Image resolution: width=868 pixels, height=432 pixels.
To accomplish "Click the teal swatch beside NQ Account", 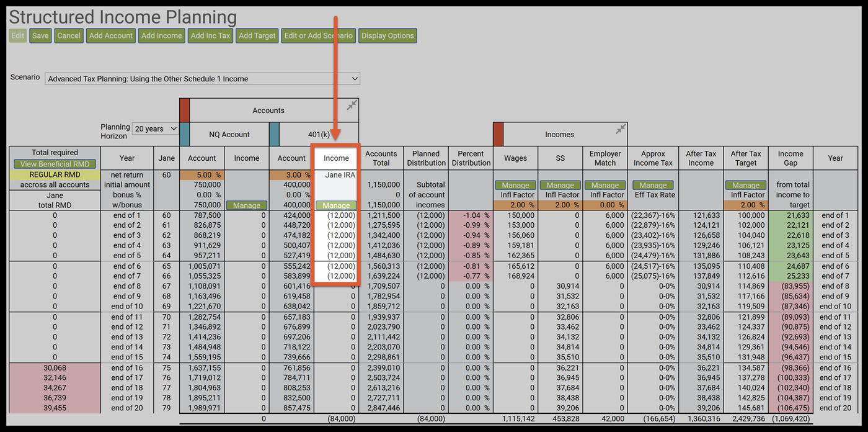I will pos(184,134).
